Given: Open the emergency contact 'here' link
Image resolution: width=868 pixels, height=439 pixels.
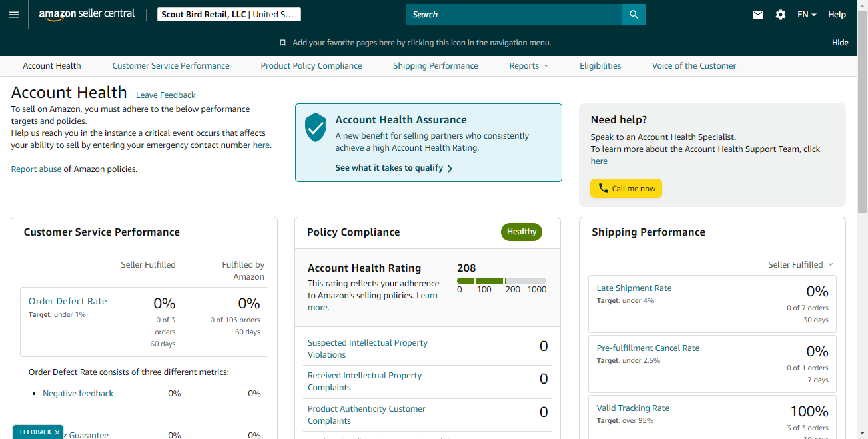Looking at the screenshot, I should [x=261, y=145].
